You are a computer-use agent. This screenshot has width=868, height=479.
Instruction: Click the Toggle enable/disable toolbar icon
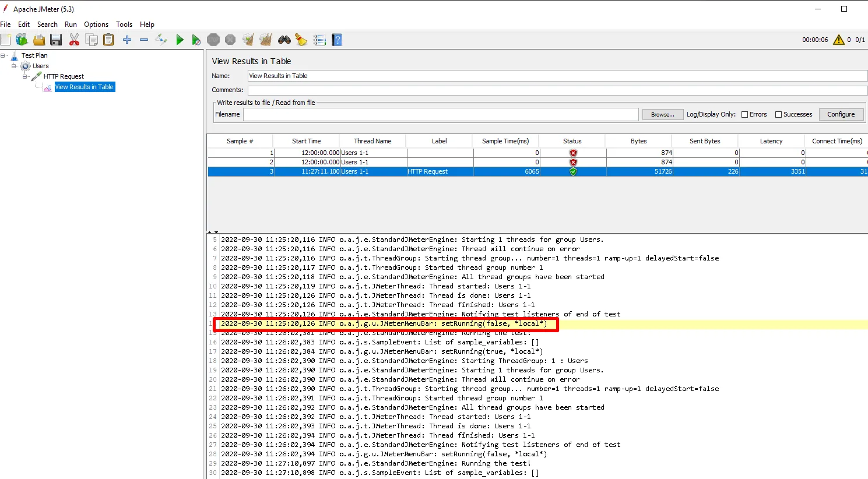tap(161, 40)
